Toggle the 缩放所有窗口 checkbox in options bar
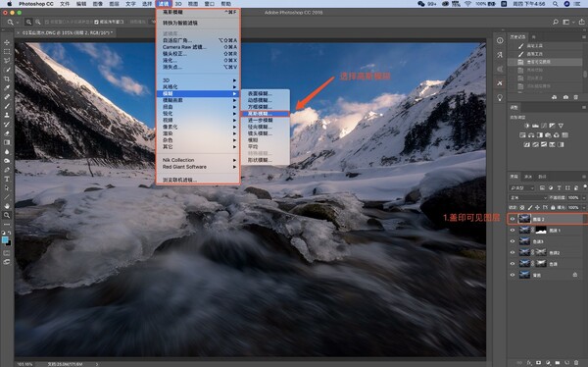 click(x=97, y=23)
